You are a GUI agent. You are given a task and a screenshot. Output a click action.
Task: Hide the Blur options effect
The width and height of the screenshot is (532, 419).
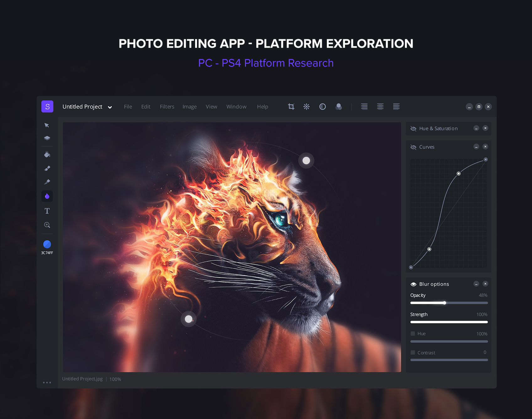(x=413, y=284)
